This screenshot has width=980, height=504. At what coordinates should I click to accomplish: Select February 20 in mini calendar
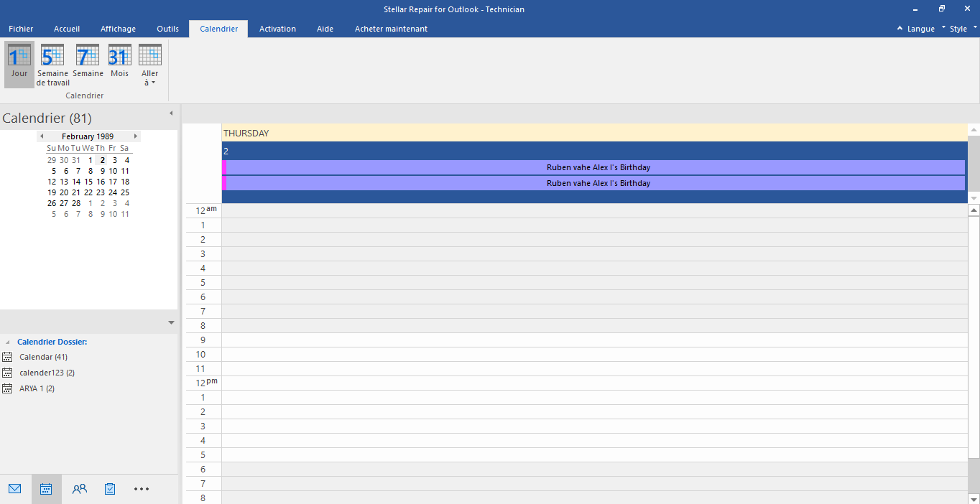tap(64, 192)
